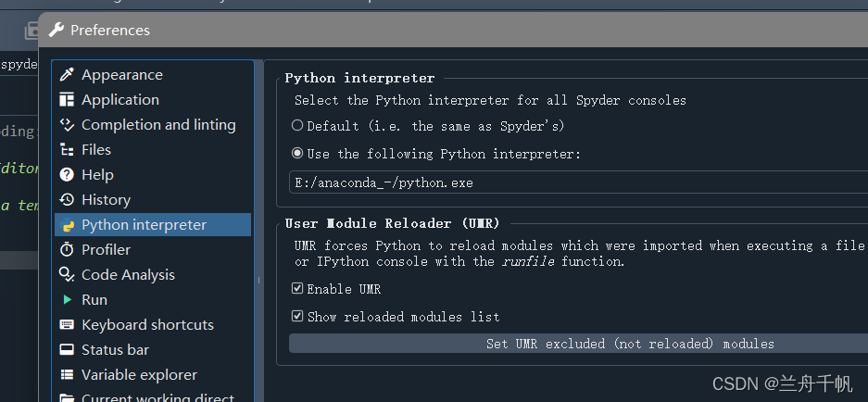Select Python interpreter in the sidebar
This screenshot has width=868, height=402.
coord(144,225)
